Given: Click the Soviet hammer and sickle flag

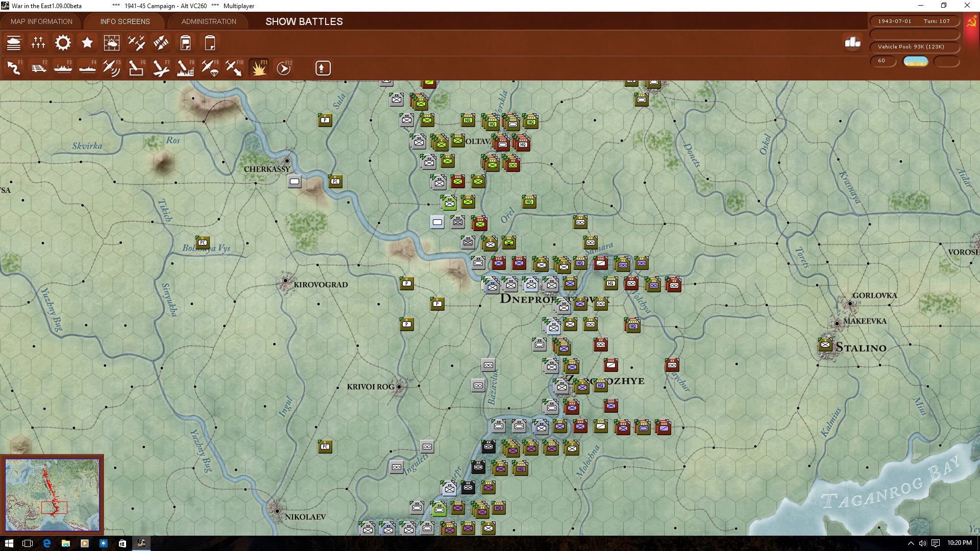Looking at the screenshot, I should tap(972, 22).
